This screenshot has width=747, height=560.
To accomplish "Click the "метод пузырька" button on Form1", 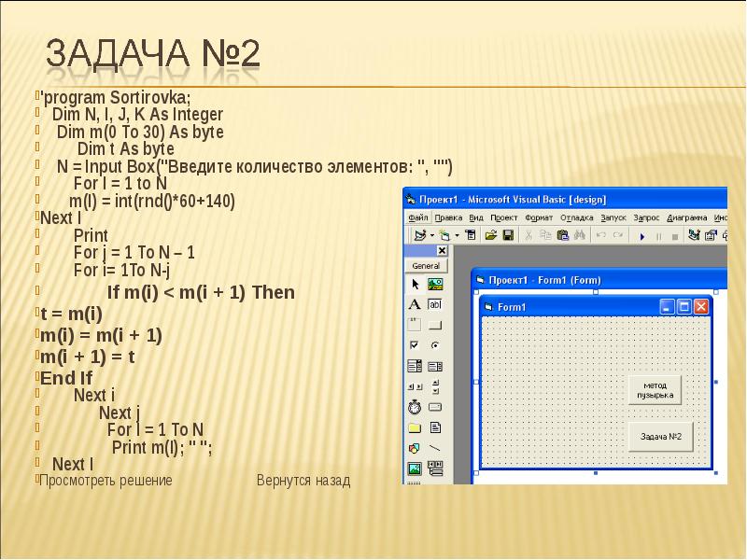I will click(655, 390).
